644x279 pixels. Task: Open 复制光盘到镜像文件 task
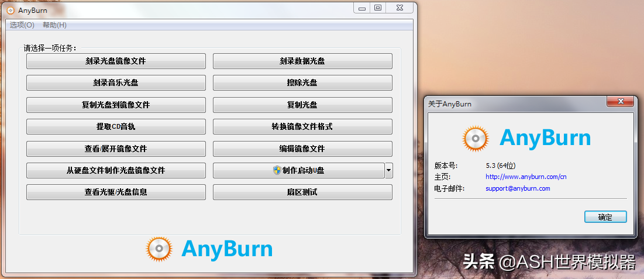click(116, 105)
